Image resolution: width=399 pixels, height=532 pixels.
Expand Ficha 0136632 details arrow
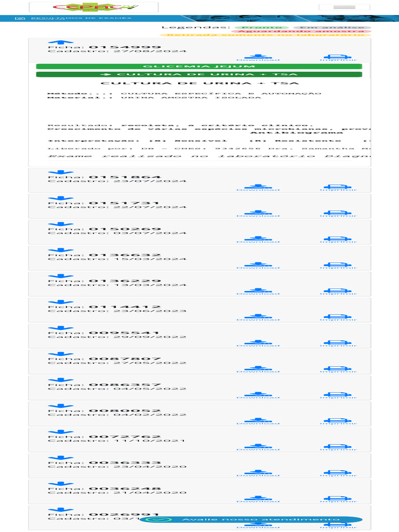tap(60, 250)
